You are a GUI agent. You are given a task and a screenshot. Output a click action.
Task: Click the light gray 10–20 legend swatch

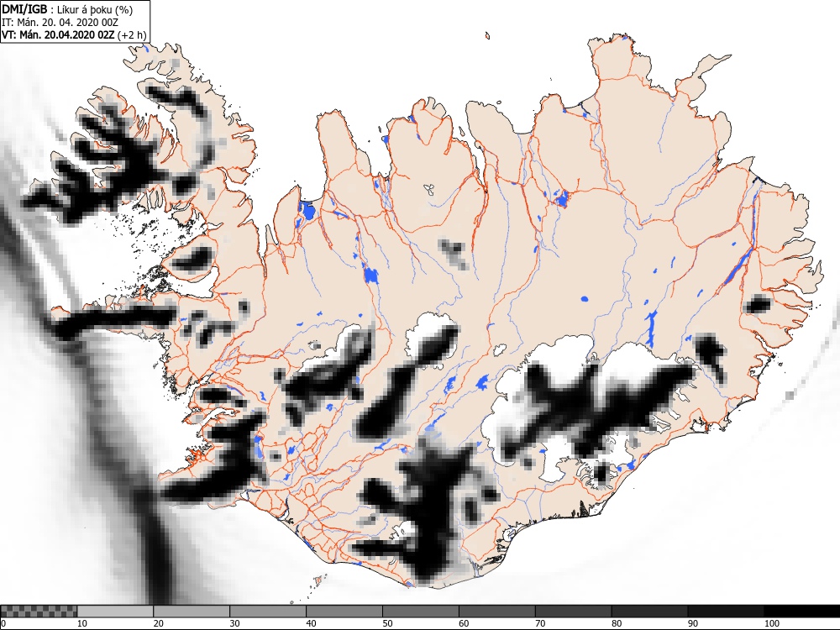(115, 612)
